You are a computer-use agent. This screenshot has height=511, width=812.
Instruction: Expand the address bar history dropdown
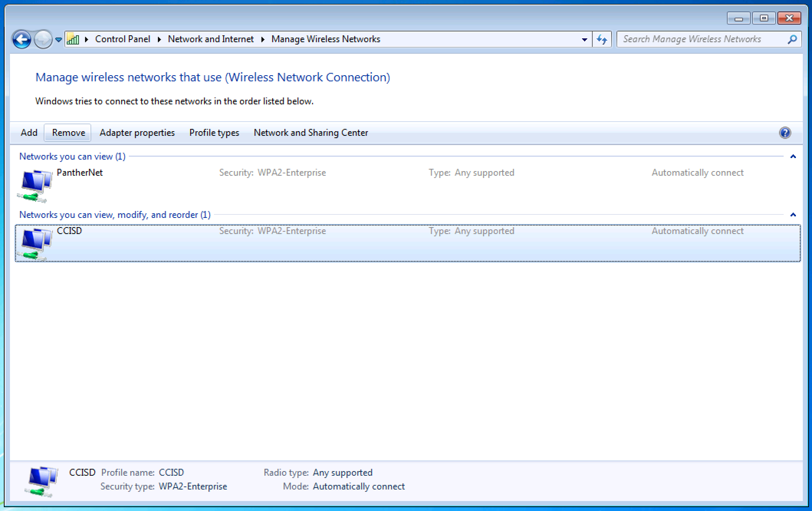pos(584,39)
